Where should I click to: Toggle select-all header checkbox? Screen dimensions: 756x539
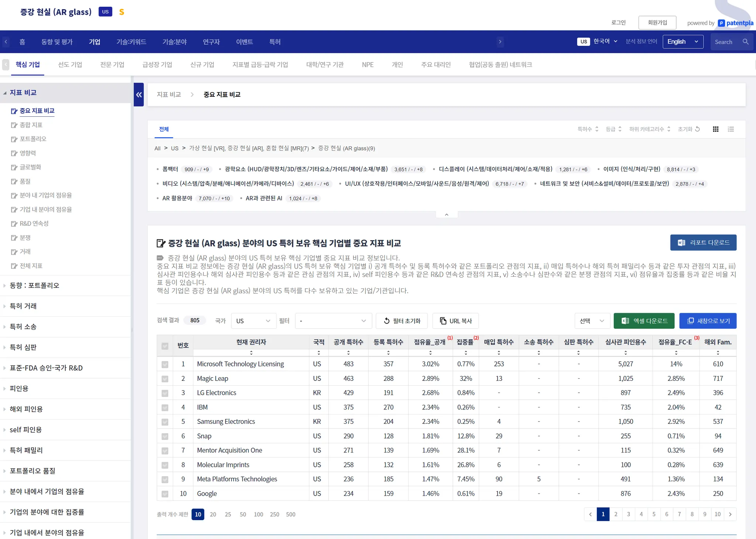click(x=165, y=346)
